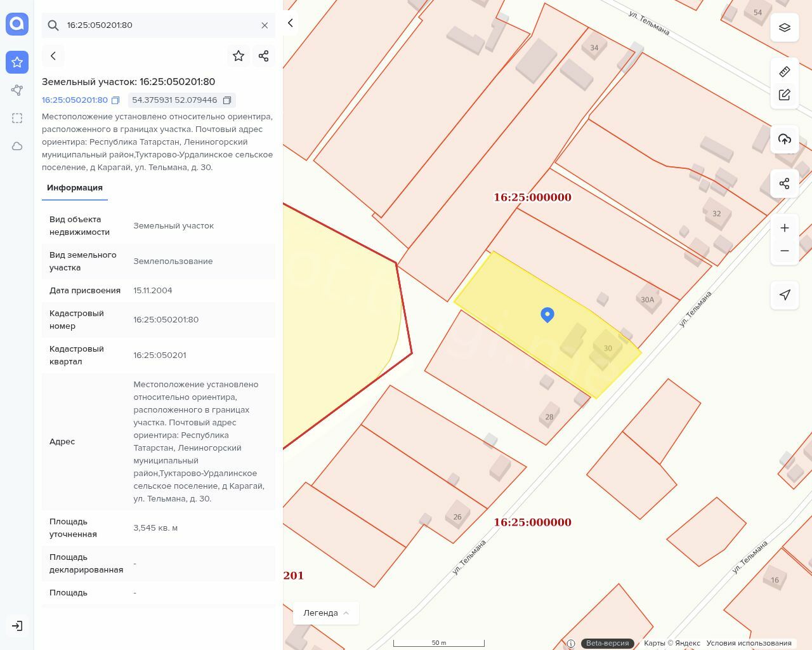
Task: Clear the search field text
Action: pyautogui.click(x=265, y=25)
